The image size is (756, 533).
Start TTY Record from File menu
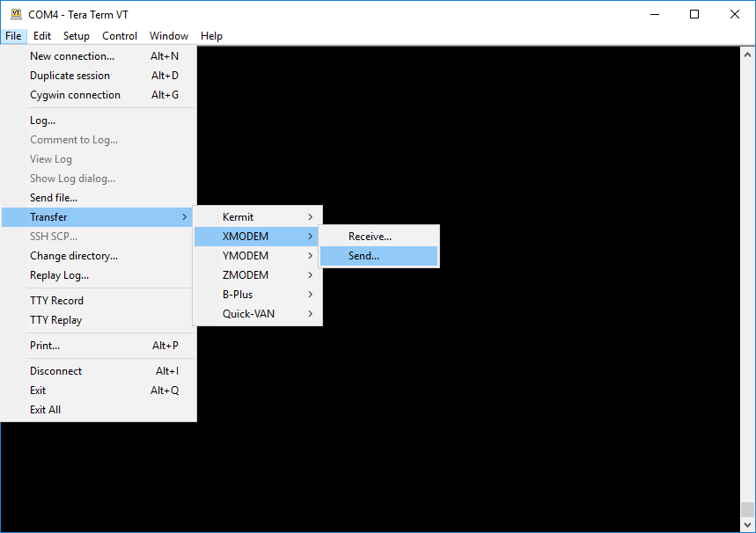(99, 301)
